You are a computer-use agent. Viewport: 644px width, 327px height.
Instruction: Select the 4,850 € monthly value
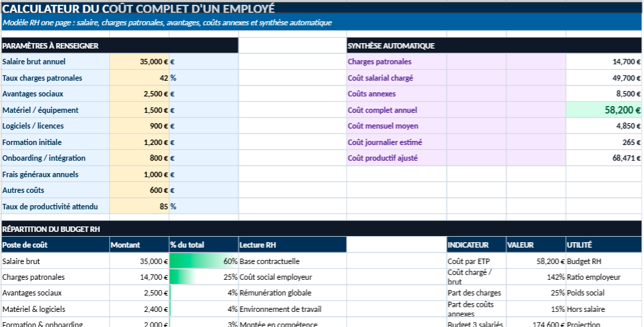click(604, 126)
